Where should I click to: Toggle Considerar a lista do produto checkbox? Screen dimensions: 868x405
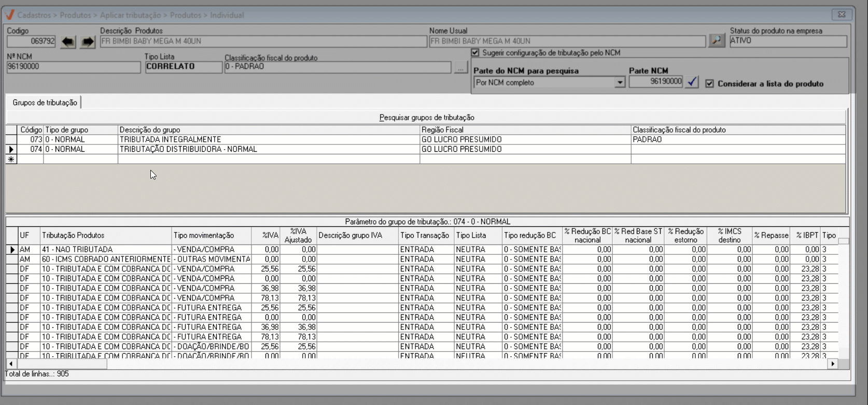click(x=709, y=83)
